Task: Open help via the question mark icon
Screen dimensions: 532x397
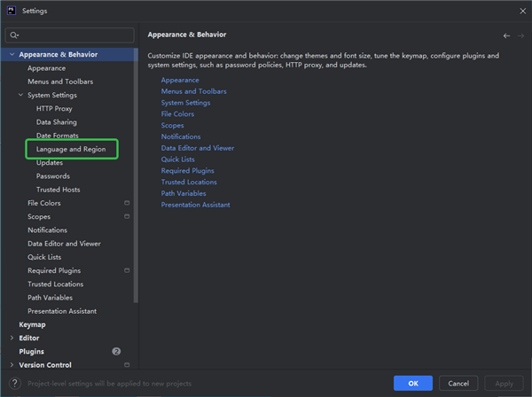Action: point(13,383)
